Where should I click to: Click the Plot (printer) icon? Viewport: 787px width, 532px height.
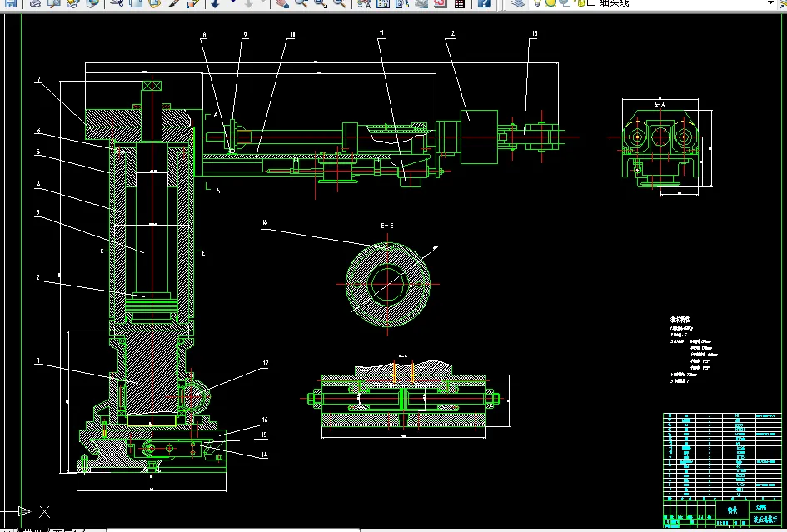click(35, 3)
